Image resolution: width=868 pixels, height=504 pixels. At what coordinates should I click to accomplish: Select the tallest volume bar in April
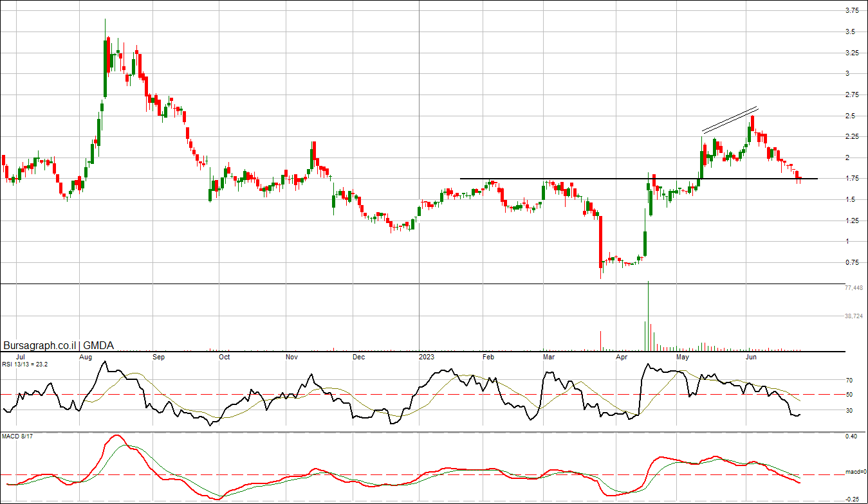coord(647,316)
